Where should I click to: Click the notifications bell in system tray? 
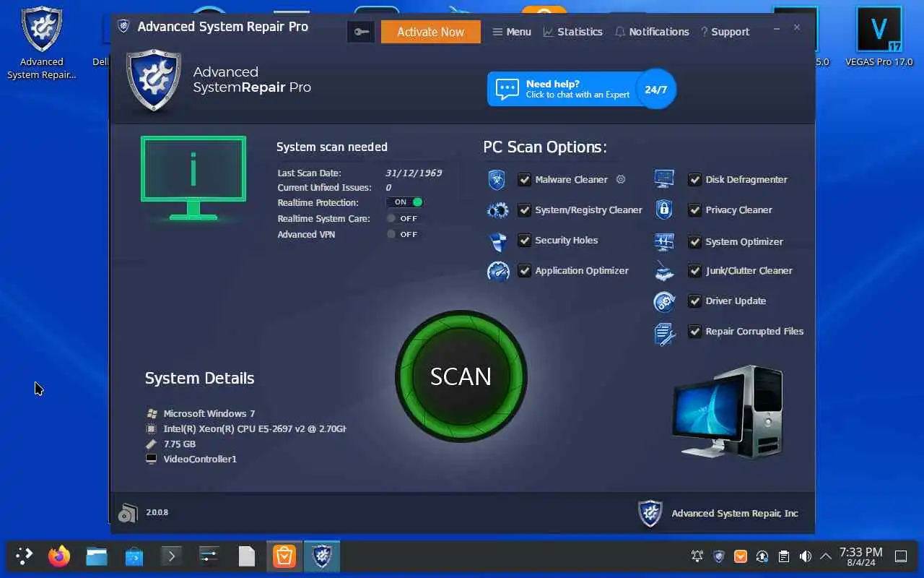[697, 556]
